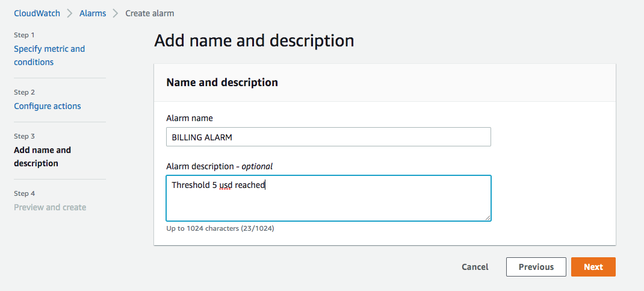Click the misspelled word usd in description
The height and width of the screenshot is (291, 644).
(x=225, y=186)
